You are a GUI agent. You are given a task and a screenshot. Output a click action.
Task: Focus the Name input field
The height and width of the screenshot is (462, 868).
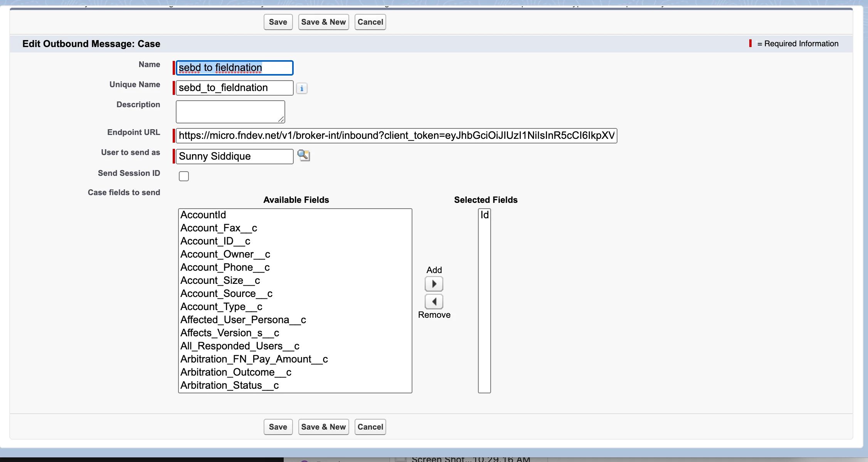pos(234,68)
